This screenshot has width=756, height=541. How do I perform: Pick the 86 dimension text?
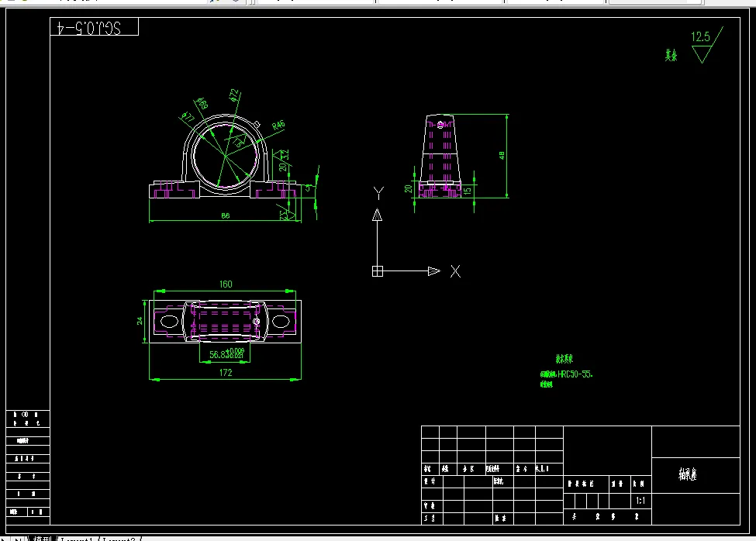pyautogui.click(x=225, y=215)
